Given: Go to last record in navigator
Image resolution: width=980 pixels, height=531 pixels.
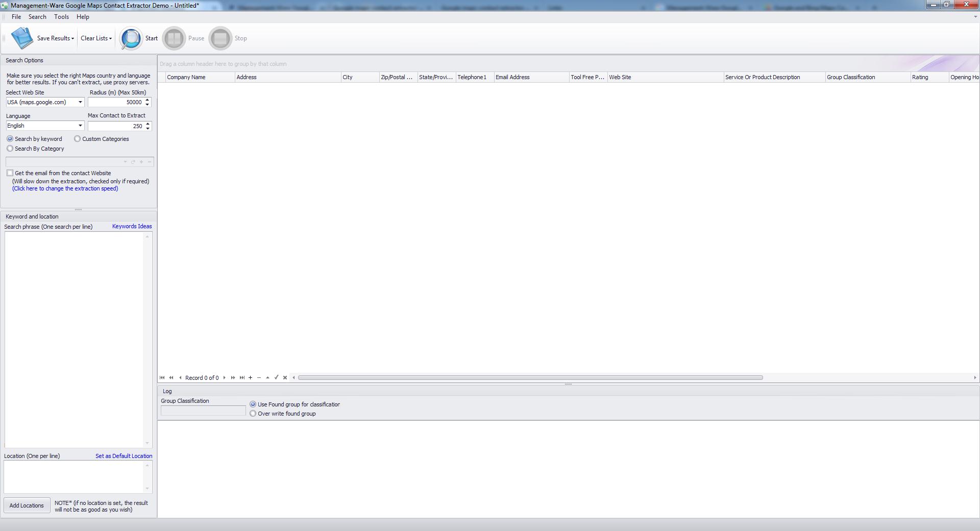Looking at the screenshot, I should pos(242,378).
